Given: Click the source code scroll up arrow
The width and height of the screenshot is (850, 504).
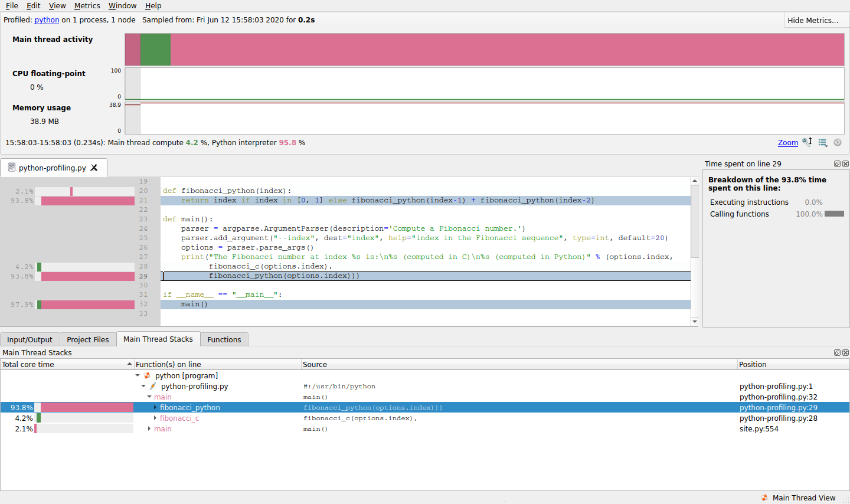Looking at the screenshot, I should (695, 181).
